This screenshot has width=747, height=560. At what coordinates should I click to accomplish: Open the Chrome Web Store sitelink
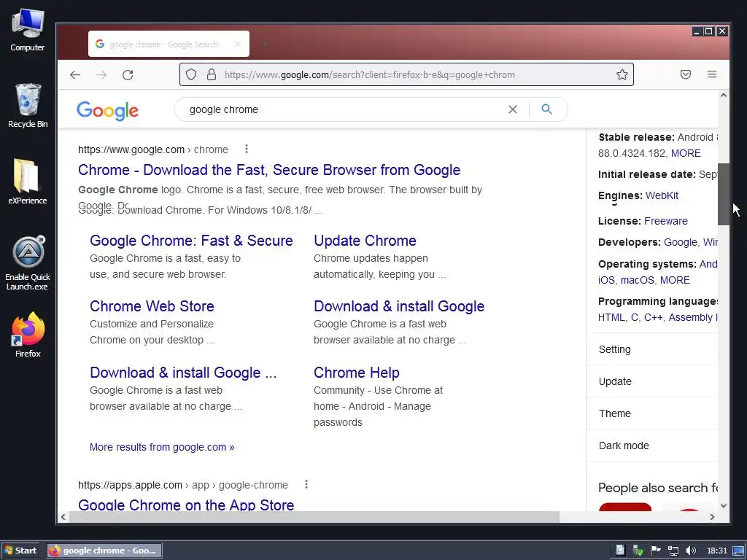coord(152,306)
